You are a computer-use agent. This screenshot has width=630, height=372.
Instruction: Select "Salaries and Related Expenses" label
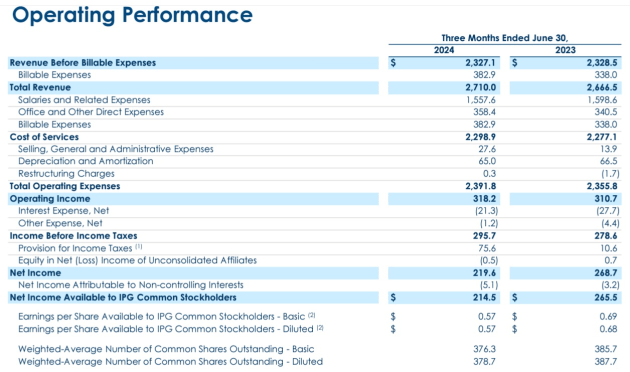click(84, 100)
